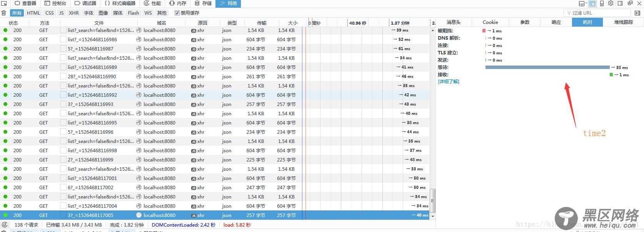The height and width of the screenshot is (232, 644).
Task: Switch to the 消息头 (Headers) details tab
Action: (454, 22)
